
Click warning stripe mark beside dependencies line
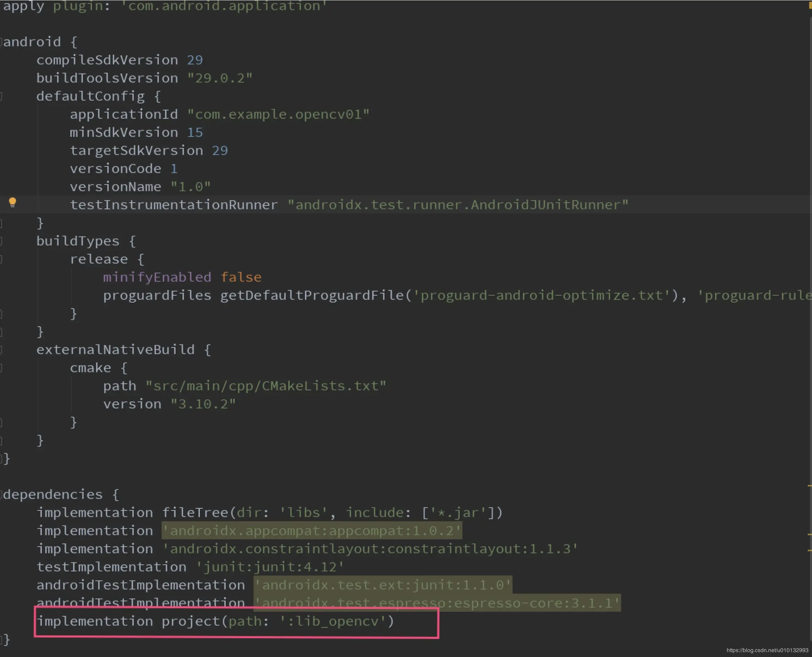point(809,486)
